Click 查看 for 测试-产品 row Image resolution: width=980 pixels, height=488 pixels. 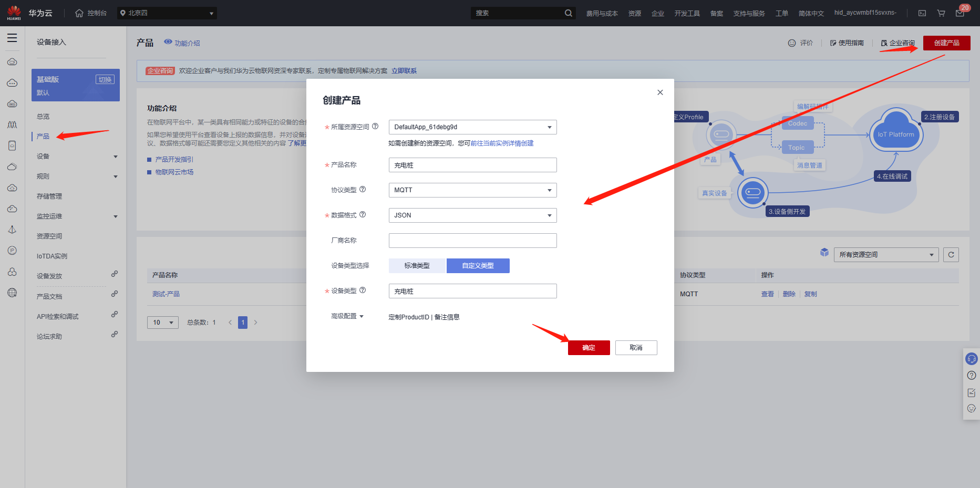pyautogui.click(x=768, y=294)
